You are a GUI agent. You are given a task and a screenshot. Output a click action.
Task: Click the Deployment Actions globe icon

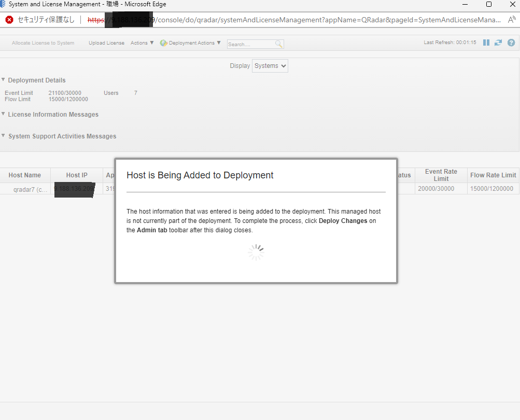point(163,43)
